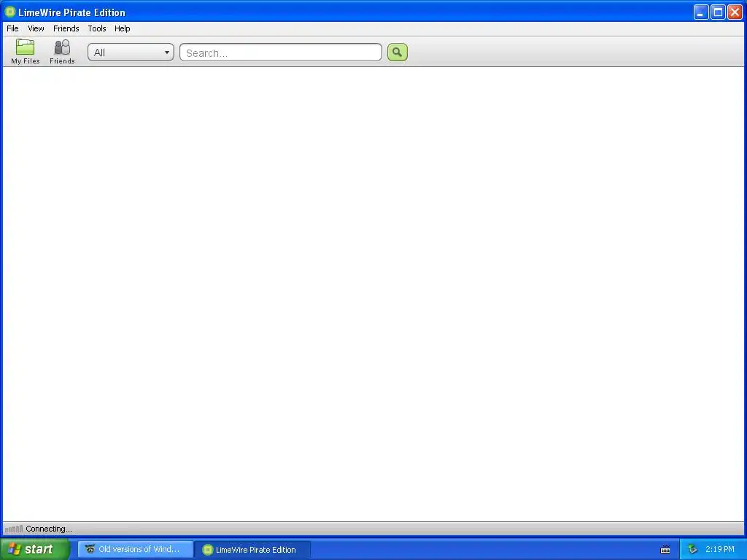
Task: Open the Friends menu
Action: tap(66, 28)
